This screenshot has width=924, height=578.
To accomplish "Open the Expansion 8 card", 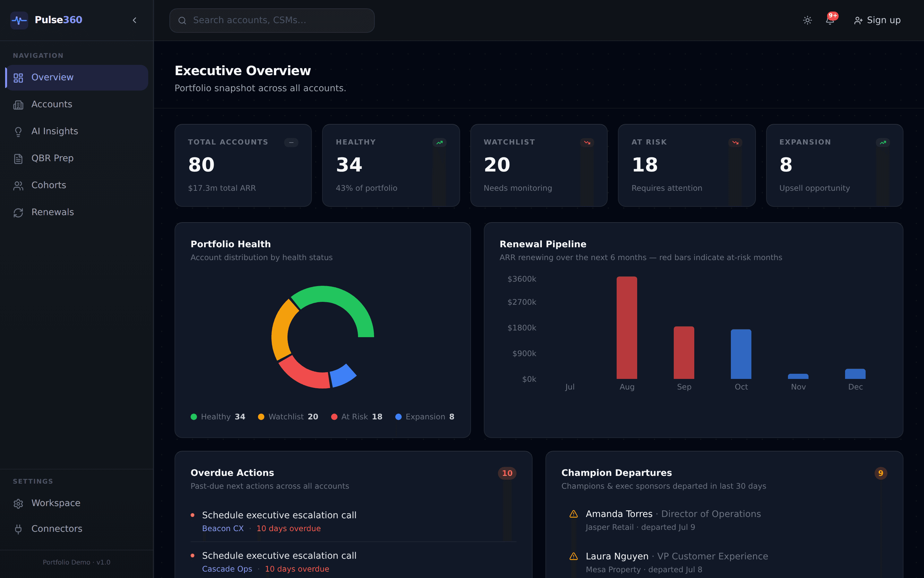I will (835, 165).
